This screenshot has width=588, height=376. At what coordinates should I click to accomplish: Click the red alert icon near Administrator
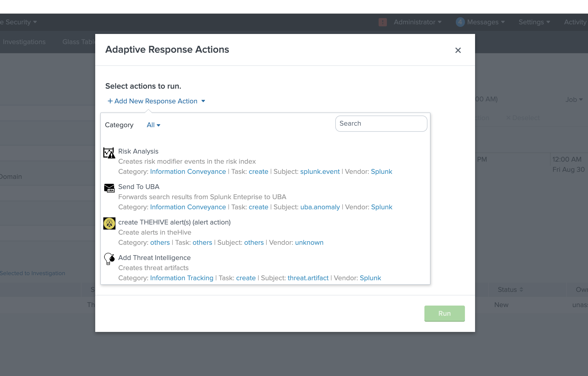click(x=383, y=22)
